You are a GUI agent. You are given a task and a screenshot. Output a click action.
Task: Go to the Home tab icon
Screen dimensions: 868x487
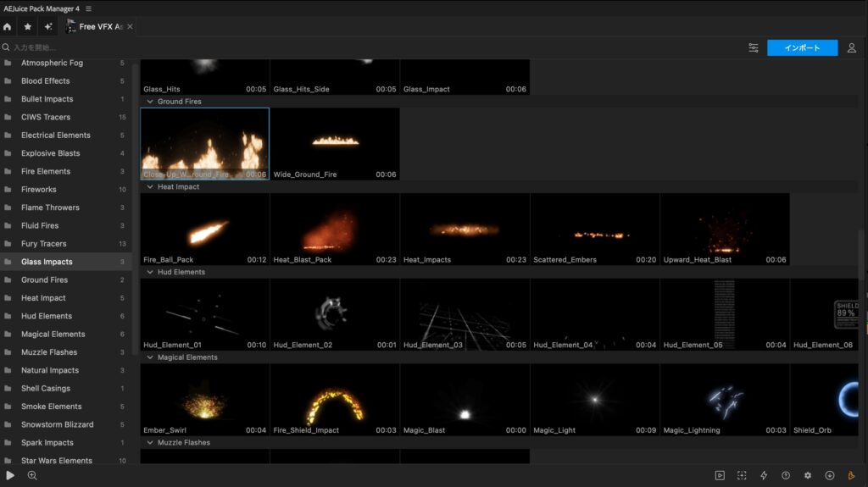[x=7, y=26]
